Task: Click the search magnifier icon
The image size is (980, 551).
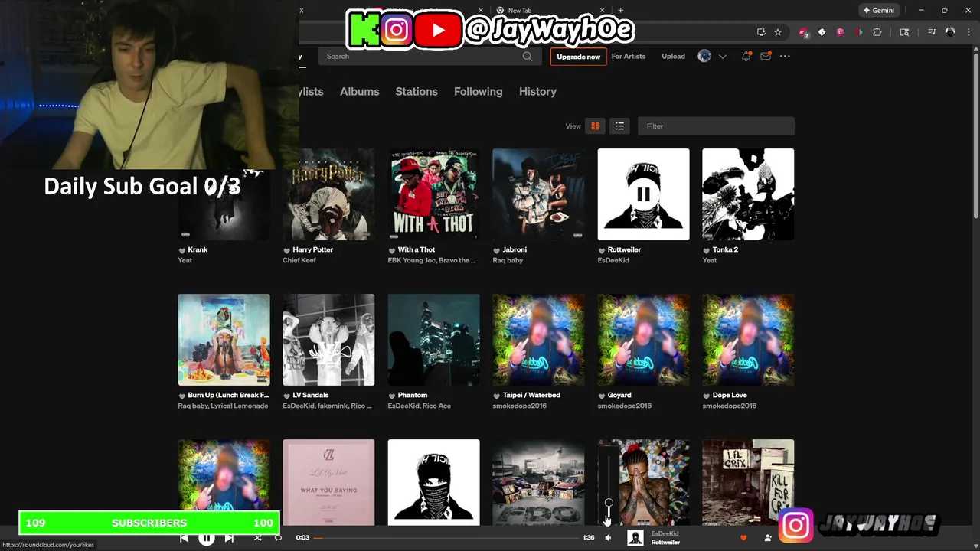Action: pyautogui.click(x=528, y=57)
